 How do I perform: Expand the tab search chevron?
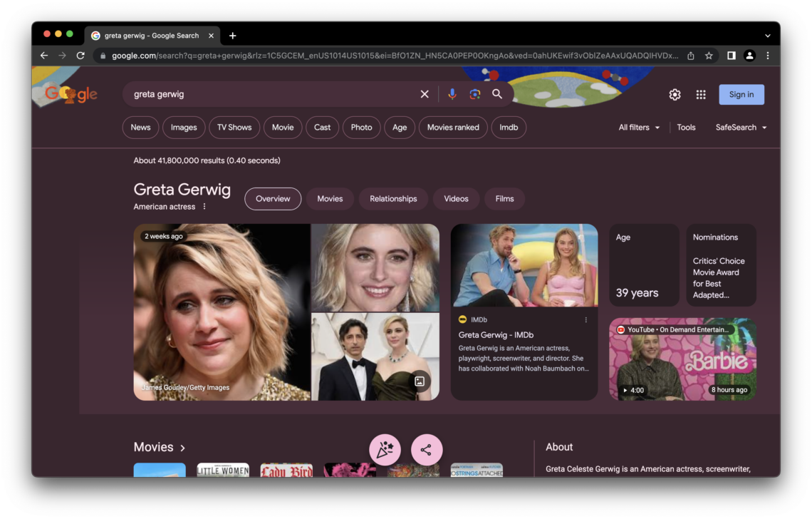point(767,36)
